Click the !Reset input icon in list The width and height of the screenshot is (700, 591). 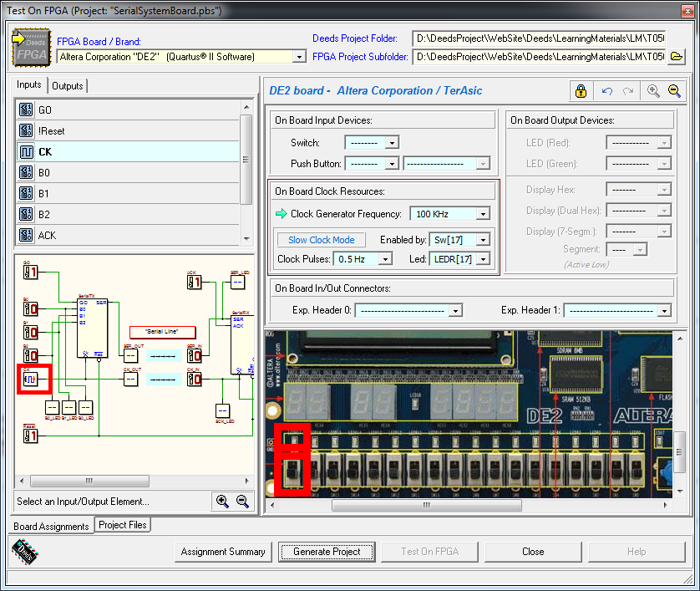pyautogui.click(x=26, y=130)
